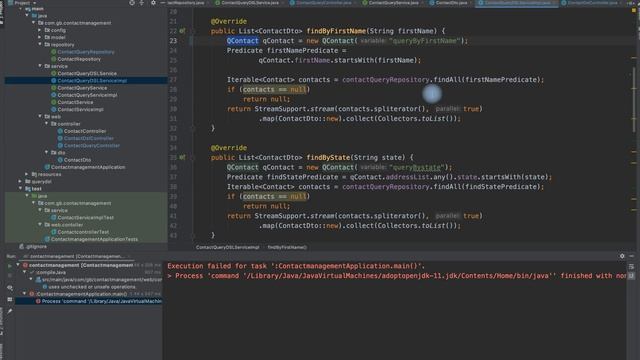Image resolution: width=640 pixels, height=360 pixels.
Task: Click the inspection warning indicator atop the editor scrollbar
Action: tap(634, 11)
